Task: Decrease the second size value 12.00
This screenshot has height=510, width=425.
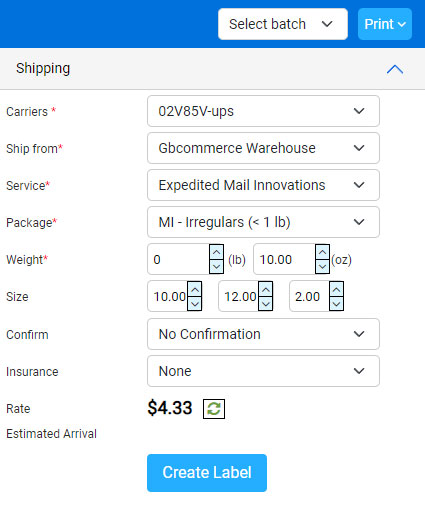Action: (x=265, y=304)
